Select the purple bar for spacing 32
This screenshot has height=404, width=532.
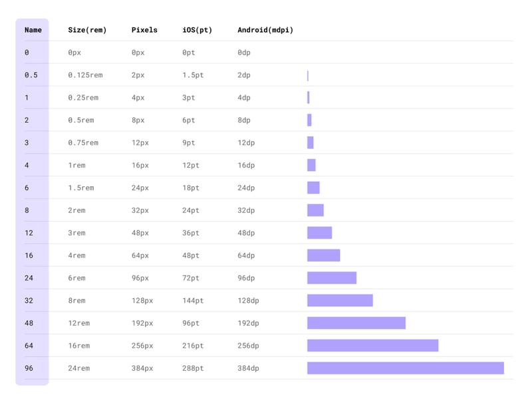(x=340, y=300)
